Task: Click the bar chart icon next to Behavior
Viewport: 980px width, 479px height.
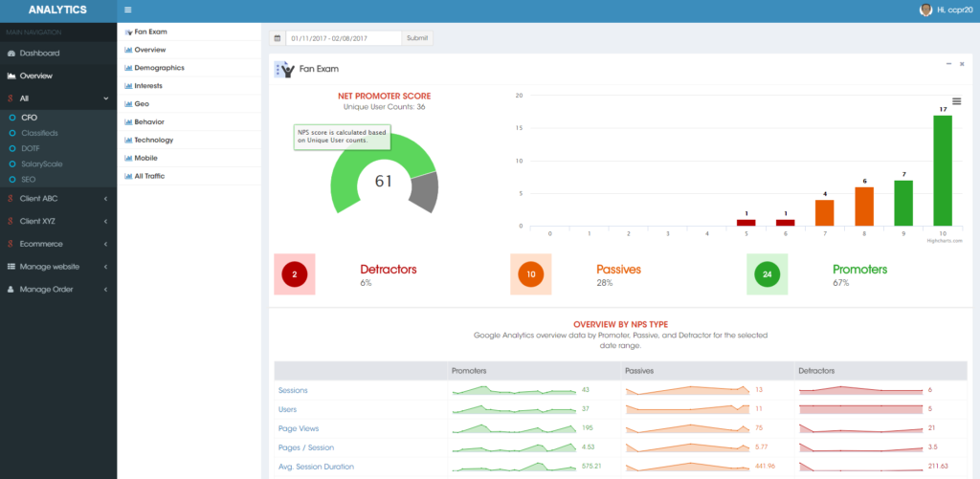Action: click(128, 121)
